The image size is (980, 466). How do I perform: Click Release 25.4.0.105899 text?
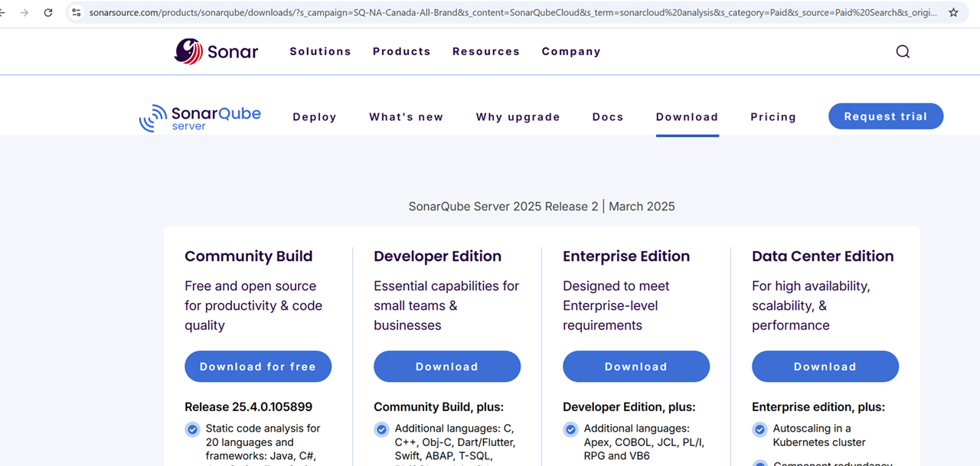(249, 407)
